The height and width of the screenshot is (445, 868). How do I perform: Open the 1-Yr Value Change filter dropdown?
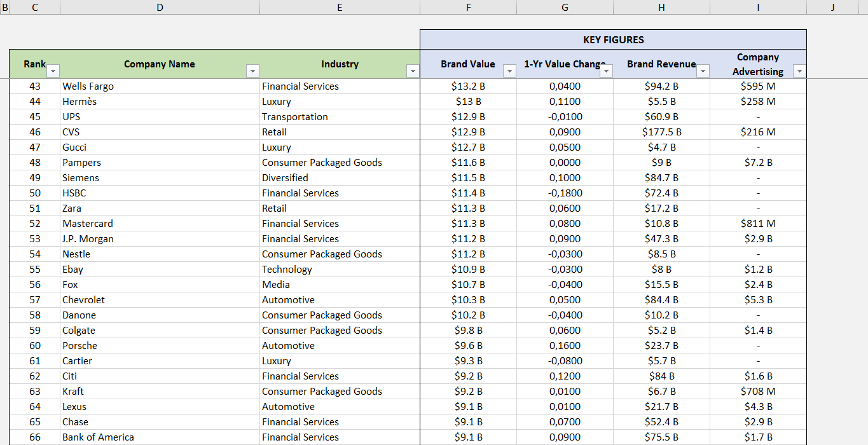pos(606,71)
